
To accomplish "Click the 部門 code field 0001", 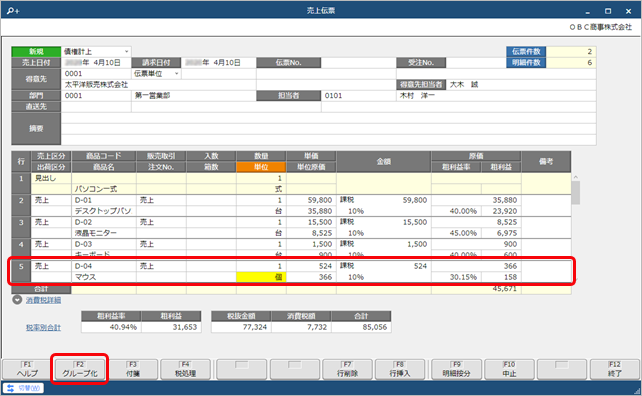I will [x=96, y=96].
